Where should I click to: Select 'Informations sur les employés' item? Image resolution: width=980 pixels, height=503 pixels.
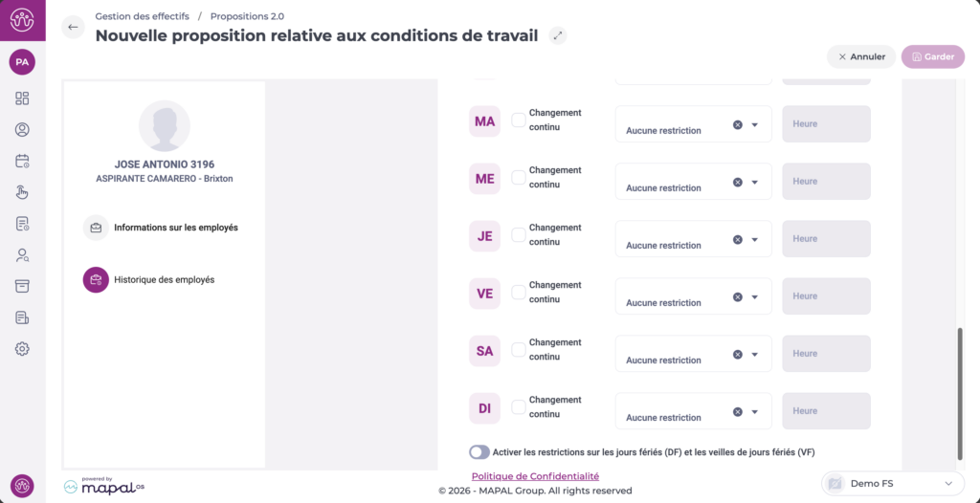(175, 228)
